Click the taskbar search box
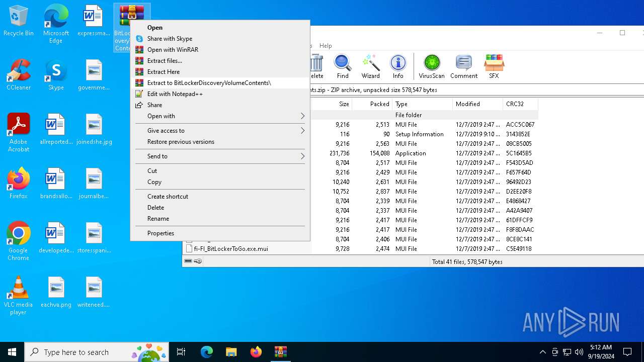This screenshot has height=362, width=644. point(97,352)
